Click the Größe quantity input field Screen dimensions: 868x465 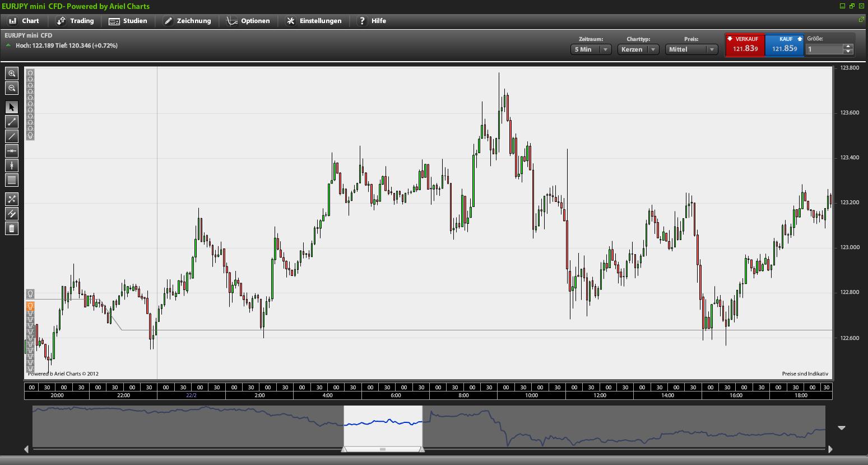[x=824, y=49]
